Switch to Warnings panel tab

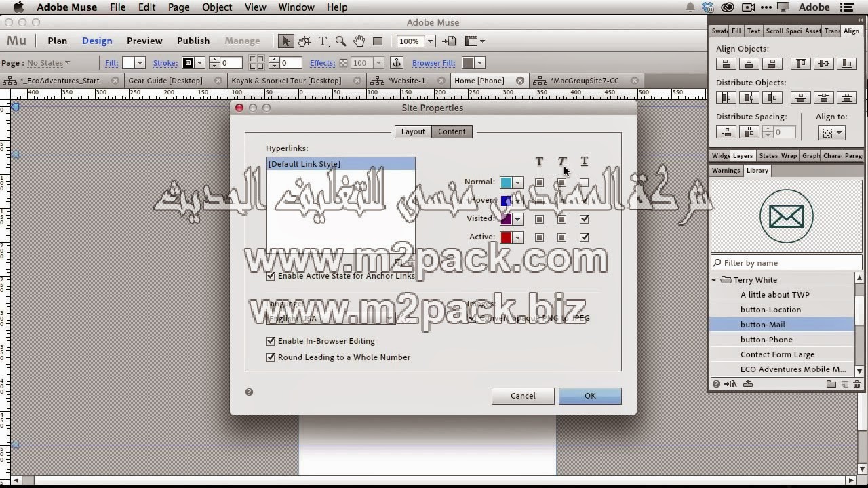coord(726,171)
